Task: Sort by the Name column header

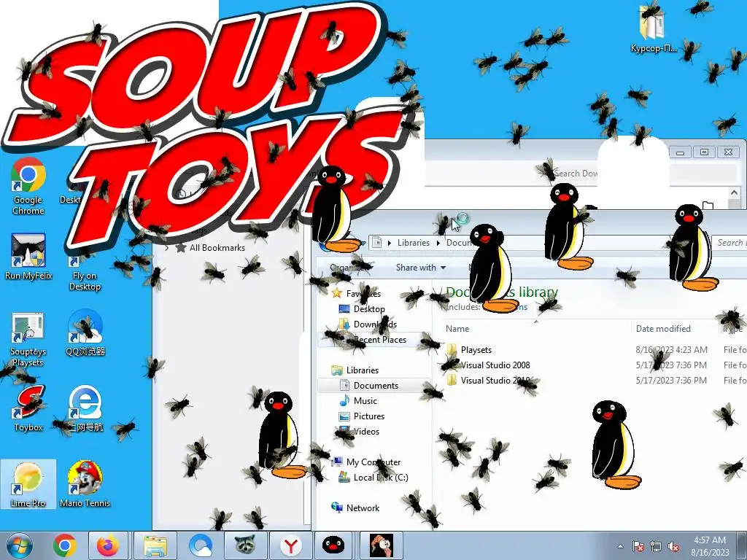Action: tap(457, 329)
